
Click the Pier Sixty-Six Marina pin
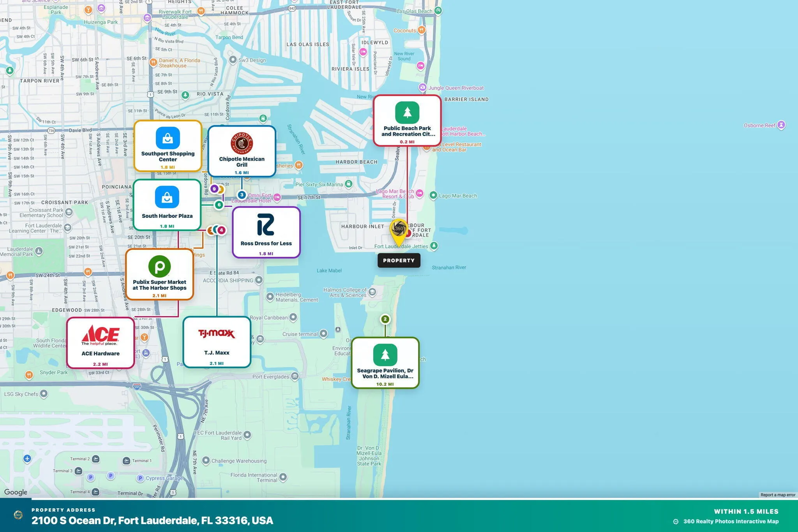pyautogui.click(x=349, y=184)
